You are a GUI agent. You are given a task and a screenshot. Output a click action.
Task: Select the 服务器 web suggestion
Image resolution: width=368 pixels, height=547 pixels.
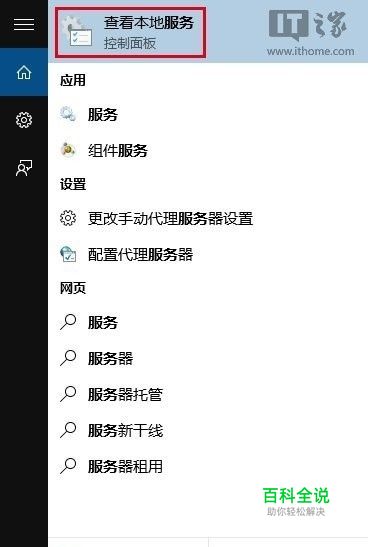tap(208, 358)
